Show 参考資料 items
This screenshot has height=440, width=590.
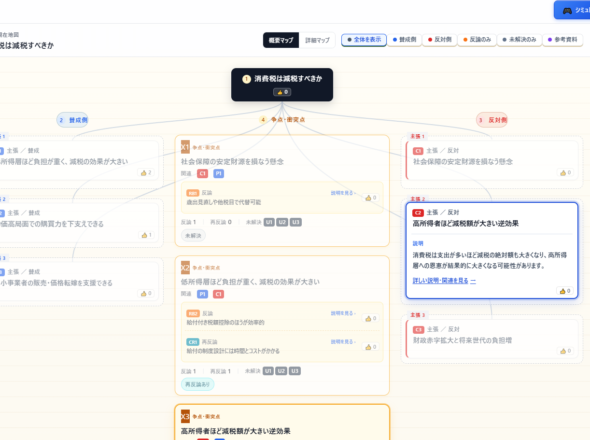pyautogui.click(x=563, y=40)
